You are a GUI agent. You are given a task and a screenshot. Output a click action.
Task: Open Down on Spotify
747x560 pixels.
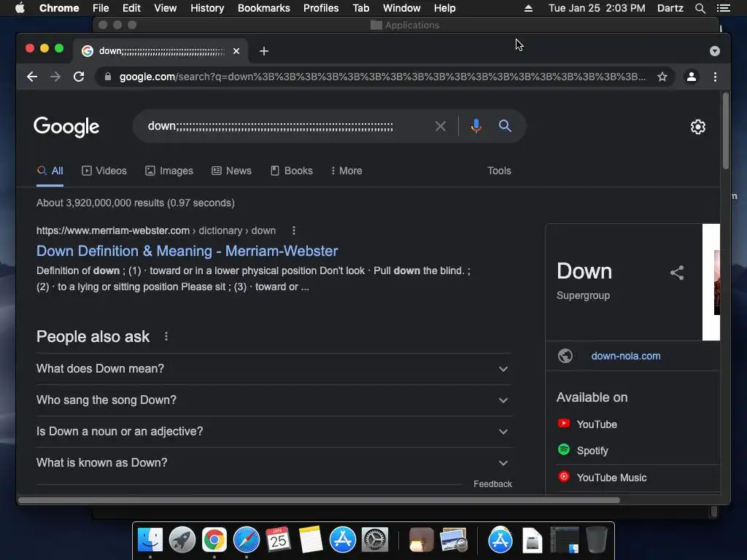coord(583,451)
